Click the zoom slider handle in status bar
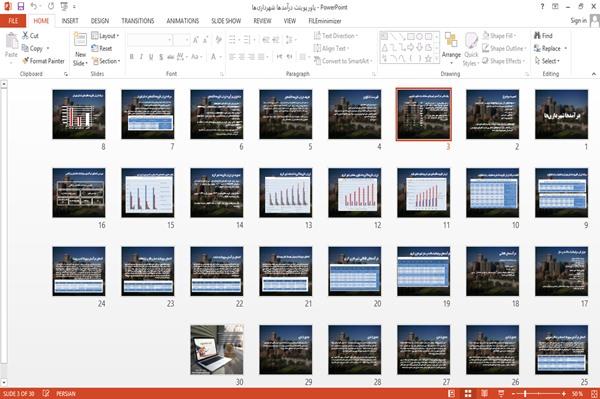600x399 pixels. [525, 394]
